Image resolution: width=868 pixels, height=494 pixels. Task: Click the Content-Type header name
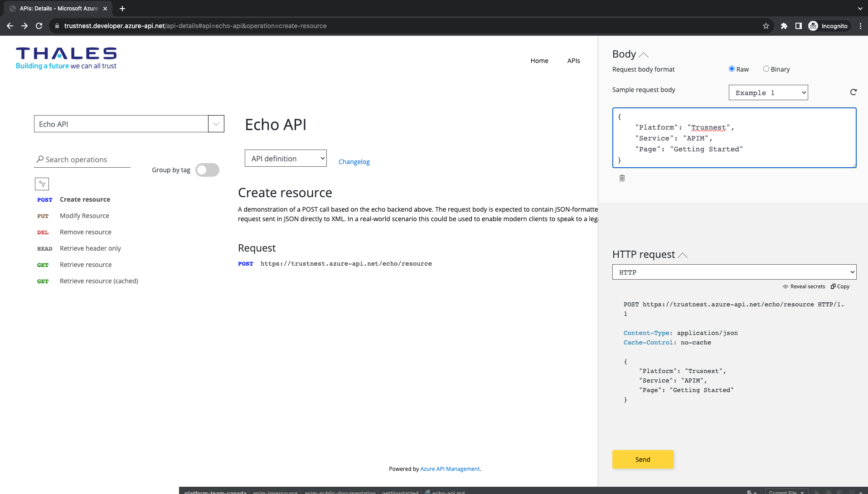click(646, 333)
